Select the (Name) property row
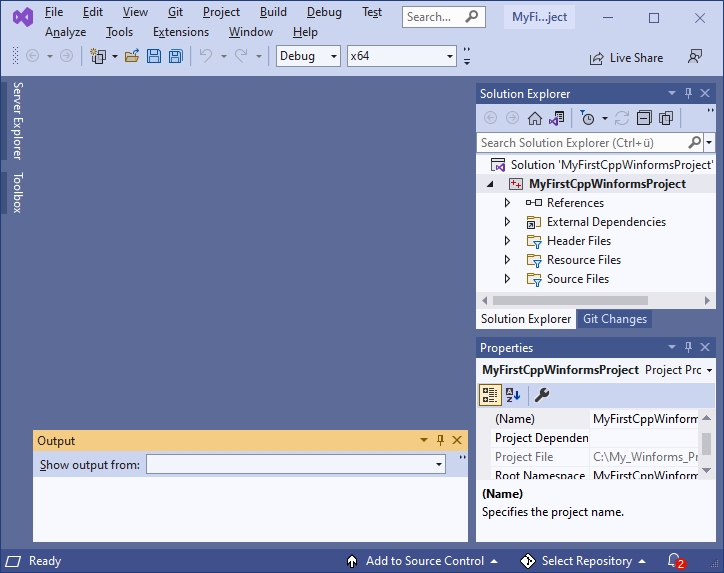The height and width of the screenshot is (573, 724). [x=596, y=419]
